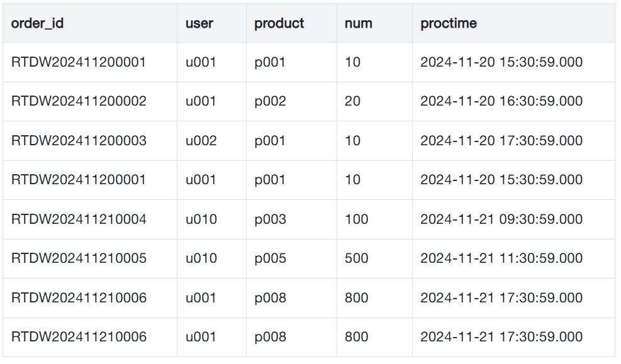The width and height of the screenshot is (621, 364).
Task: Click order ID RTDW202411210004 cell
Action: pyautogui.click(x=79, y=219)
